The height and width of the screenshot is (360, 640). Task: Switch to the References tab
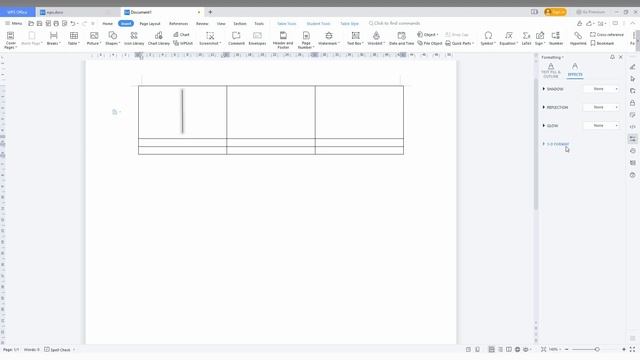pyautogui.click(x=178, y=24)
